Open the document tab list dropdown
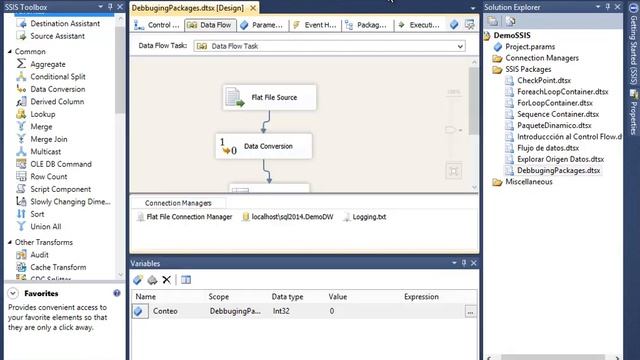 (x=473, y=8)
